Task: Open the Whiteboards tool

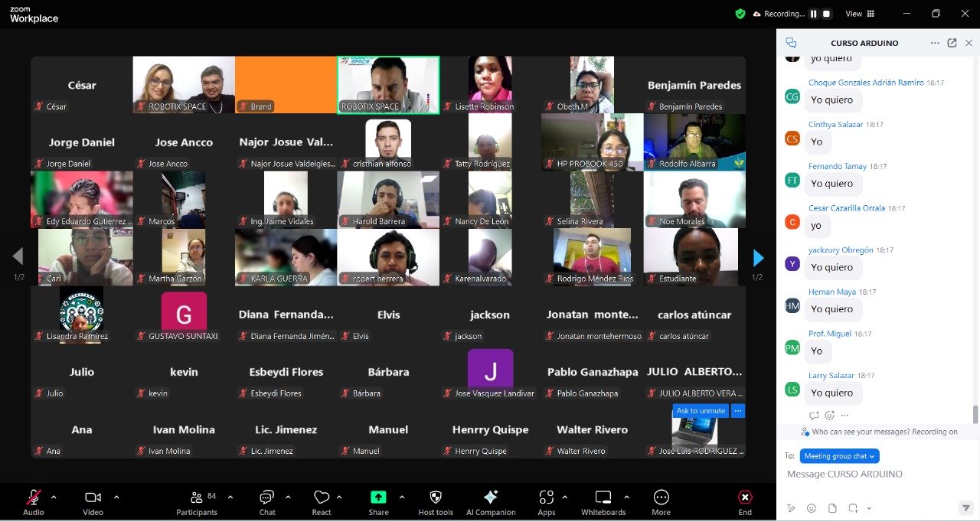Action: pos(603,498)
